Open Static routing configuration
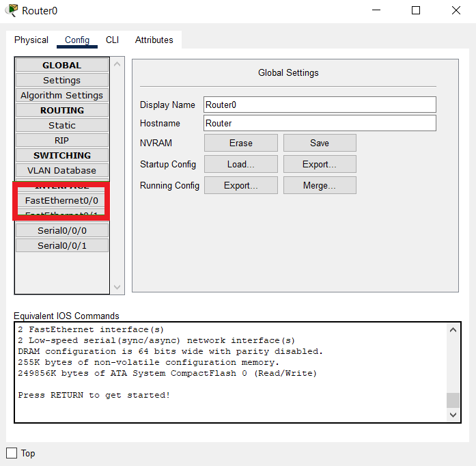The width and height of the screenshot is (476, 466). 62,126
